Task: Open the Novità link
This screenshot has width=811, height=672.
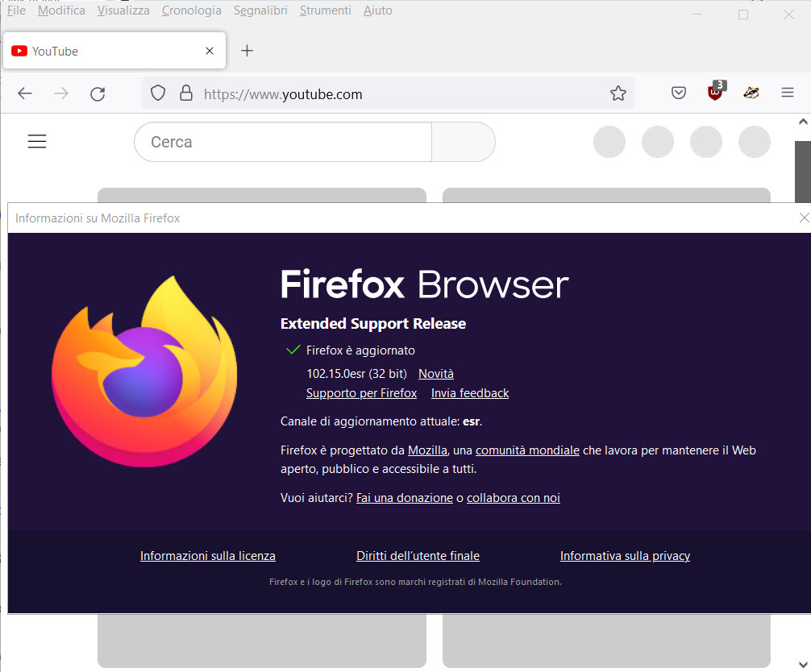Action: (x=436, y=374)
